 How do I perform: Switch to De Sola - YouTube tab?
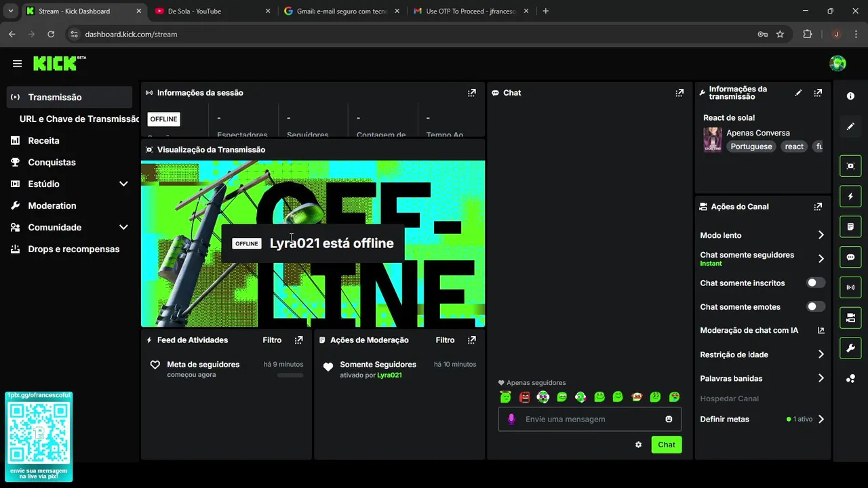point(212,11)
